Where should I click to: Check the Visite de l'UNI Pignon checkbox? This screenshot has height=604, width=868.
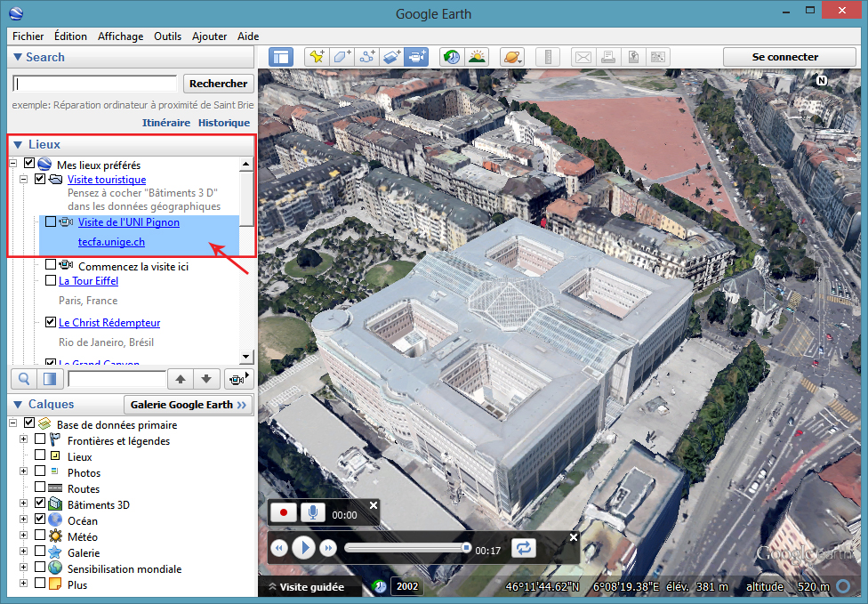(51, 221)
